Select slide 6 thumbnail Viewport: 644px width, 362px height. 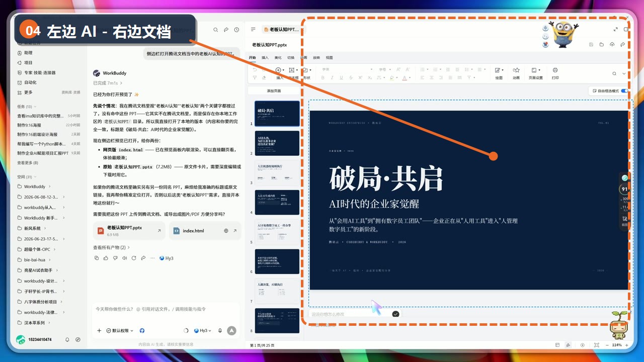(277, 261)
